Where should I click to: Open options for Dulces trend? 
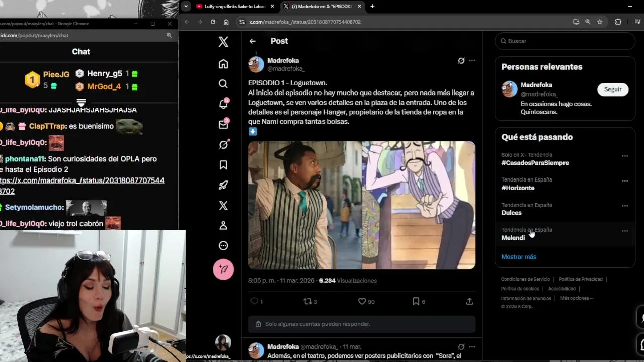pyautogui.click(x=624, y=206)
